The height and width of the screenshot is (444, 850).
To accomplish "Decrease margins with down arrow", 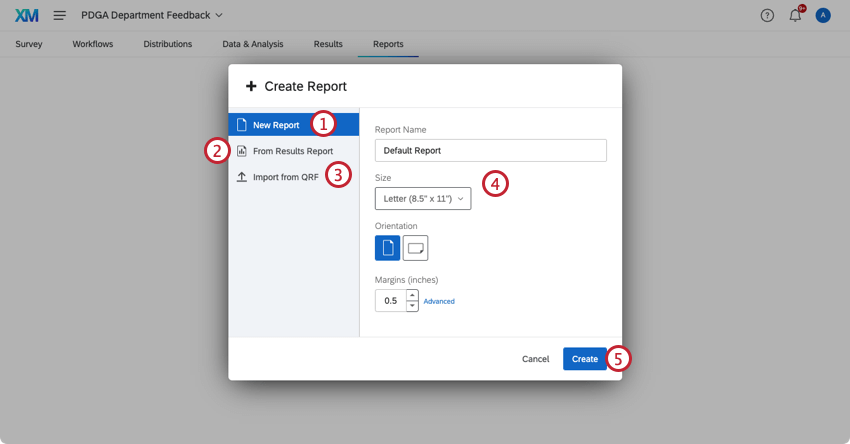I will (x=413, y=306).
